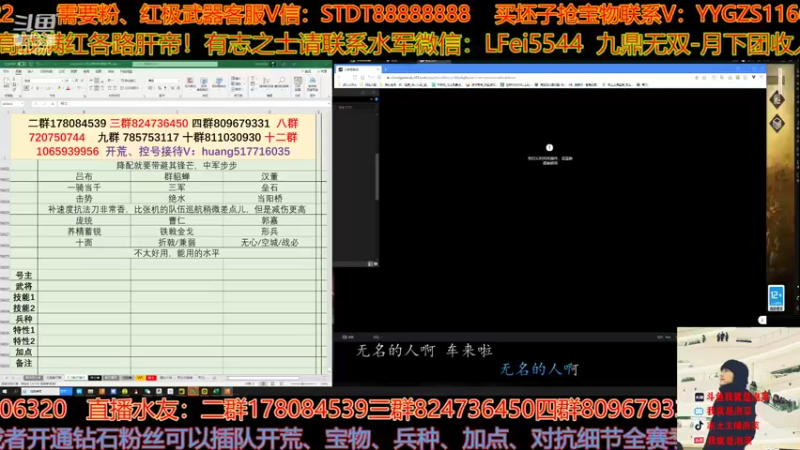The width and height of the screenshot is (800, 450).
Task: Click the white alert icon in the black browser page
Action: 549,147
